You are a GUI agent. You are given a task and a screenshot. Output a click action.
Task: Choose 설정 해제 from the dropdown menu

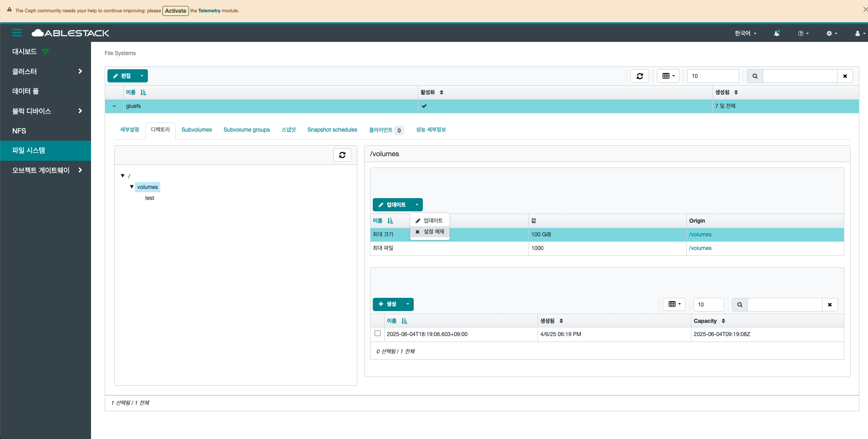coord(430,232)
